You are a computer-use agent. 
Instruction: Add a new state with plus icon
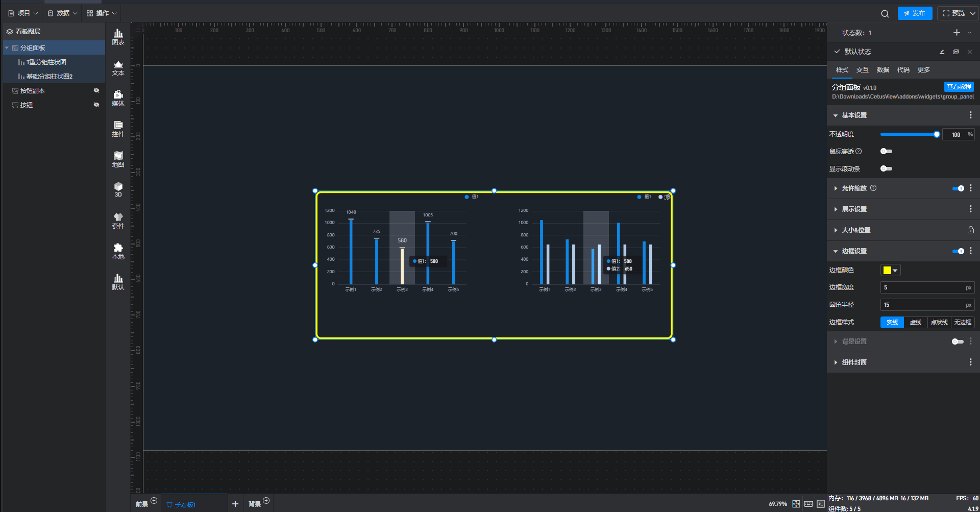pyautogui.click(x=956, y=33)
